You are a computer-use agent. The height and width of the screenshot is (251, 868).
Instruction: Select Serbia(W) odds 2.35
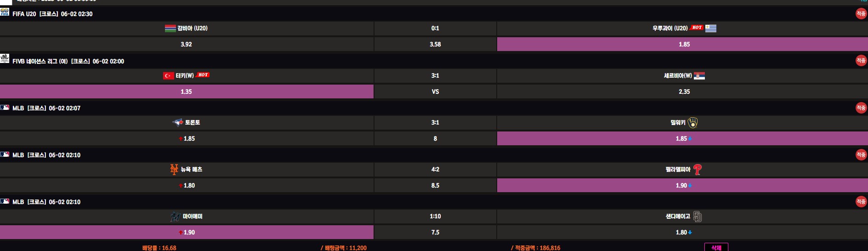click(x=684, y=92)
